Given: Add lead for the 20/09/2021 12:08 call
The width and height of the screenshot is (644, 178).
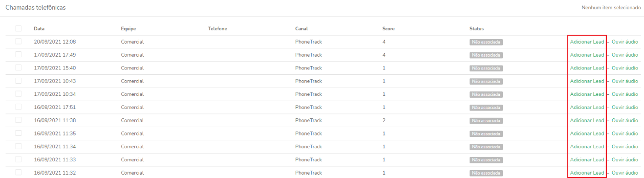Looking at the screenshot, I should [x=587, y=42].
